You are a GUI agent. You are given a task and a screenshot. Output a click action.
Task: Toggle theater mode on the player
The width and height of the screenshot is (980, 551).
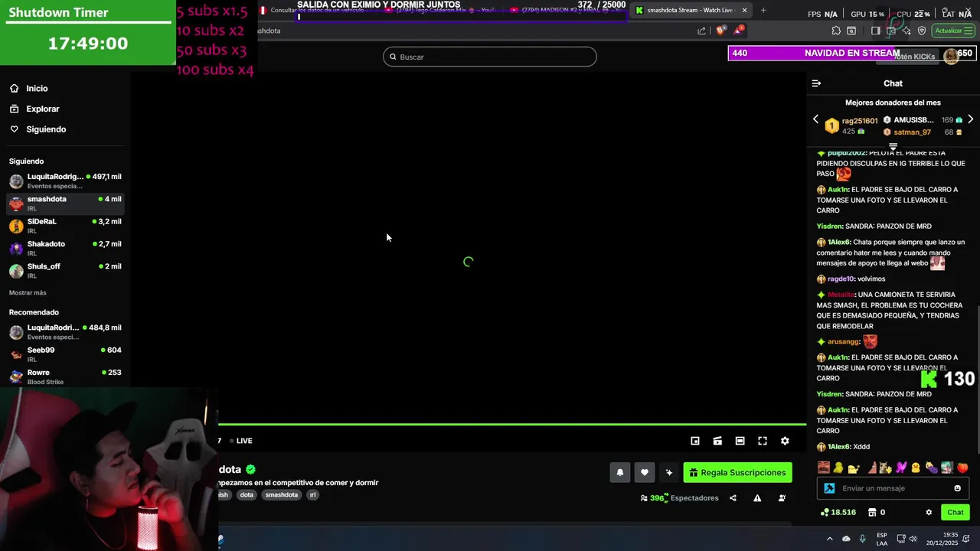tap(740, 441)
